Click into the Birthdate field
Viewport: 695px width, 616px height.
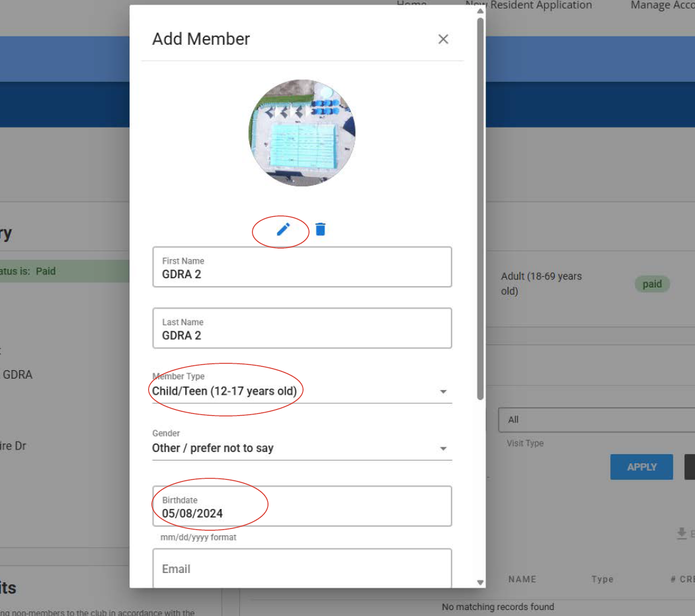(302, 513)
